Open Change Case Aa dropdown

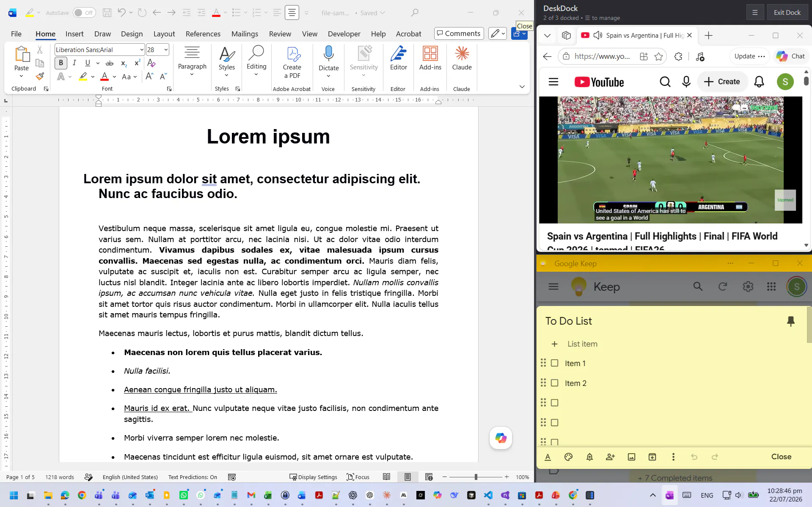(129, 77)
